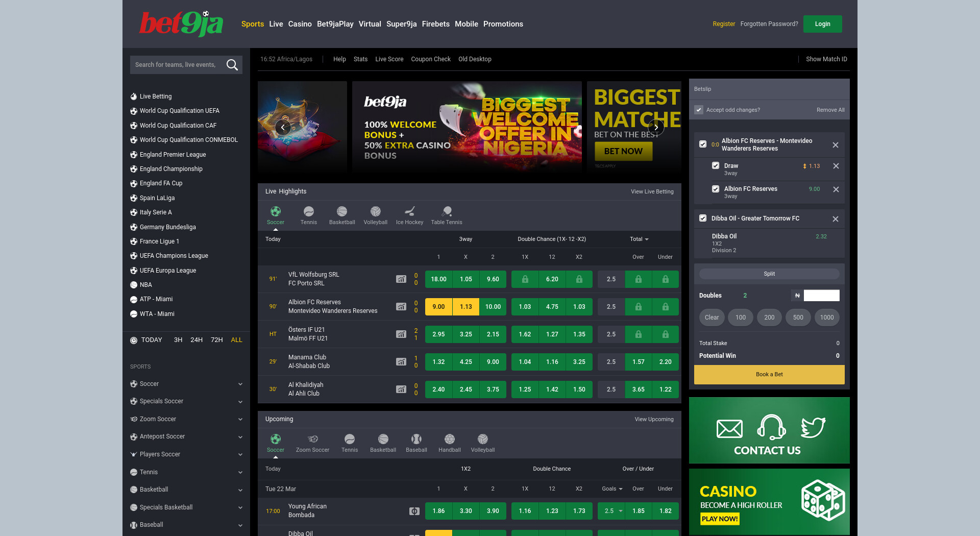Click the green Login button
The height and width of the screenshot is (536, 980).
pyautogui.click(x=822, y=24)
